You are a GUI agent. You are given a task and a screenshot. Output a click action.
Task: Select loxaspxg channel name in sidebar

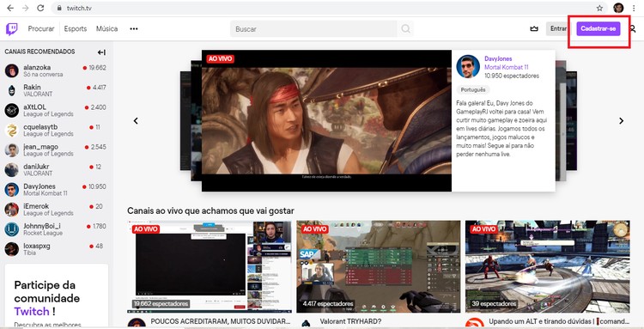(37, 246)
